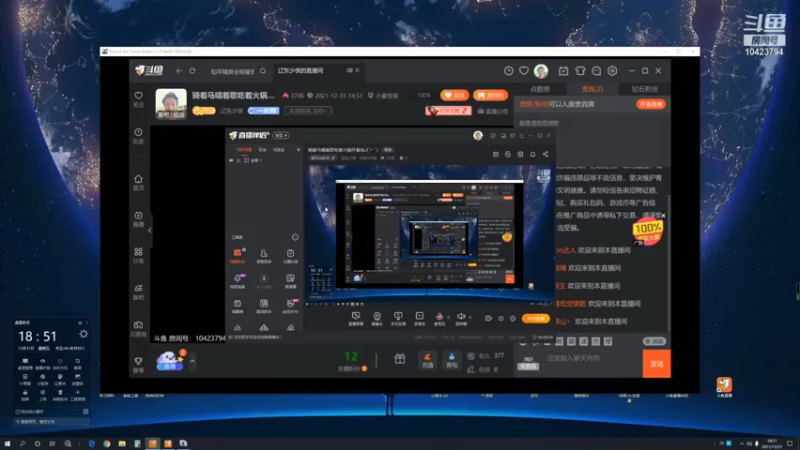
Task: Toggle the 屏蔽 pill above chat input
Action: click(x=654, y=341)
